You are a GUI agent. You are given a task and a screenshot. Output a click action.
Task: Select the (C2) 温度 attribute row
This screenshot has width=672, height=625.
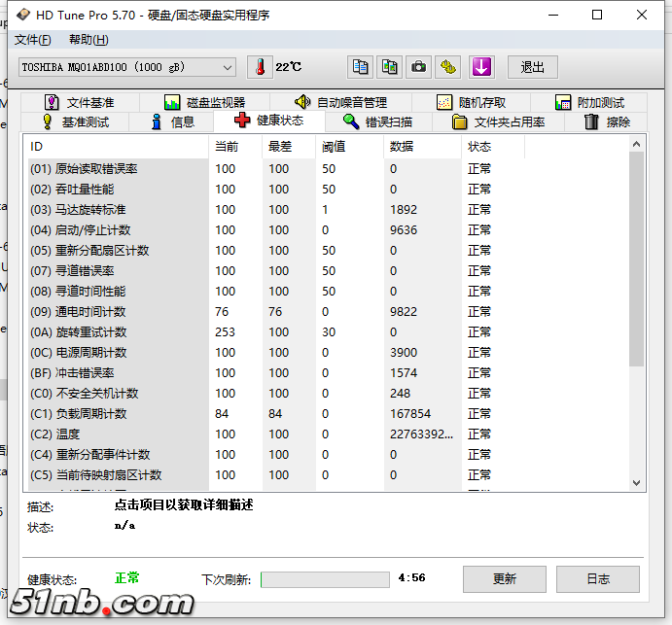(x=117, y=434)
